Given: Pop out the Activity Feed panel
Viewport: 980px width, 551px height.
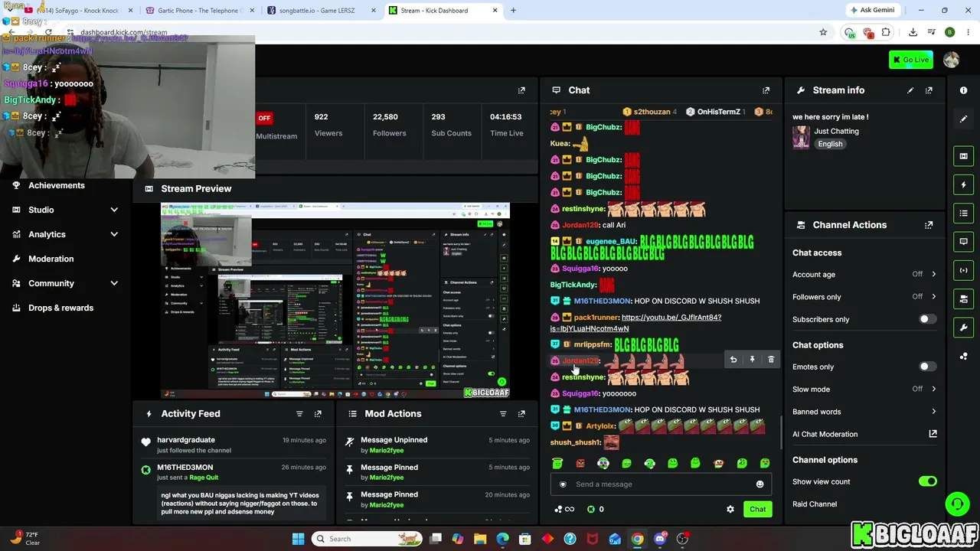Looking at the screenshot, I should click(318, 414).
